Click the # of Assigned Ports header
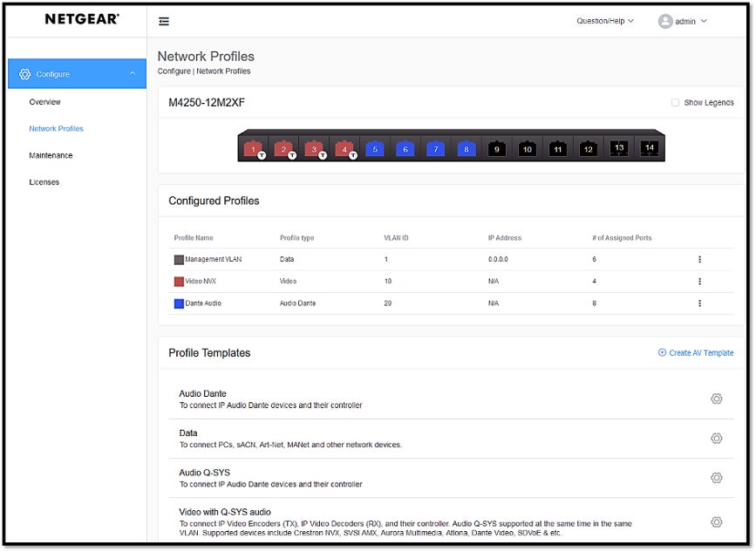The height and width of the screenshot is (552, 756). [x=622, y=238]
